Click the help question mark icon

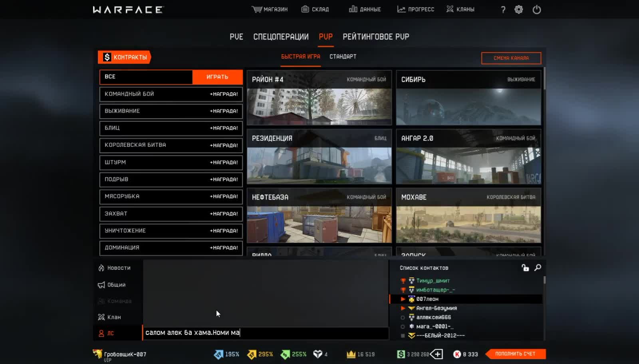(503, 10)
